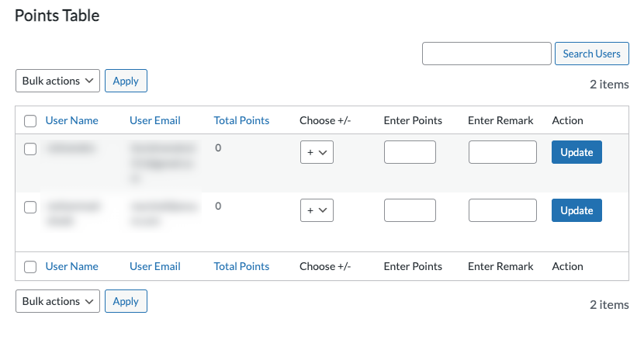Tick the header select-all checkbox
Screen dimensions: 644x350
[x=30, y=121]
